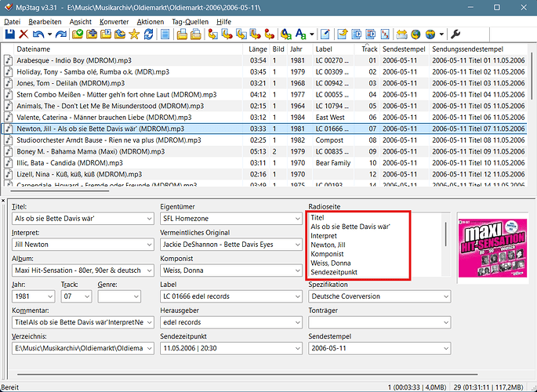Open the Aktionen menu
This screenshot has height=392, width=537.
151,22
